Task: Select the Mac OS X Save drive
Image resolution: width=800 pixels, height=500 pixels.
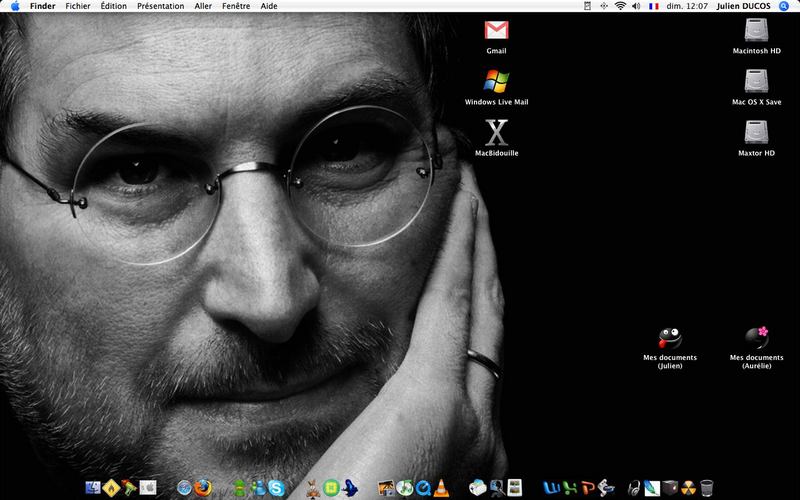Action: coord(756,81)
